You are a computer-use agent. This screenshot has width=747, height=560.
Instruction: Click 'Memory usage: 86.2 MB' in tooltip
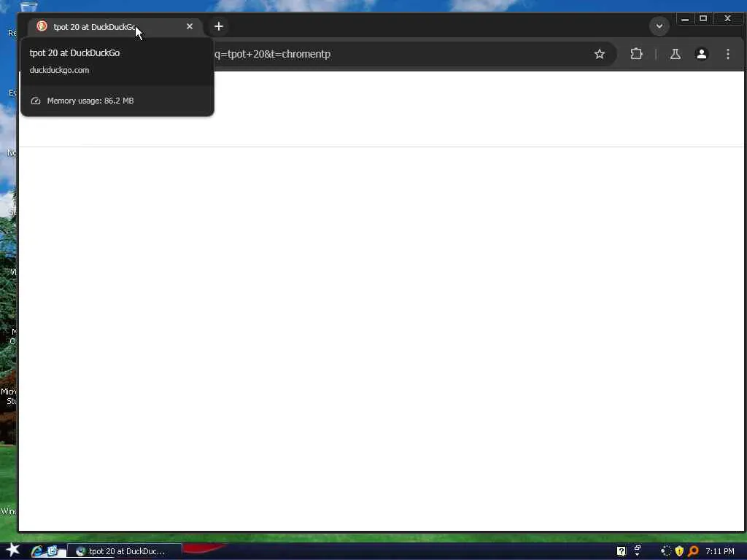point(90,101)
